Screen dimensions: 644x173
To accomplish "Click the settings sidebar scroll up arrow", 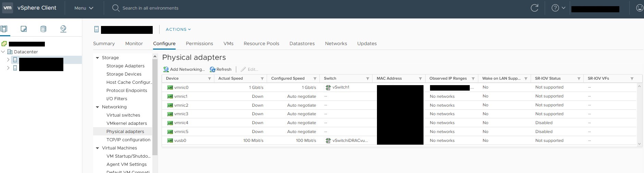I will 155,56.
